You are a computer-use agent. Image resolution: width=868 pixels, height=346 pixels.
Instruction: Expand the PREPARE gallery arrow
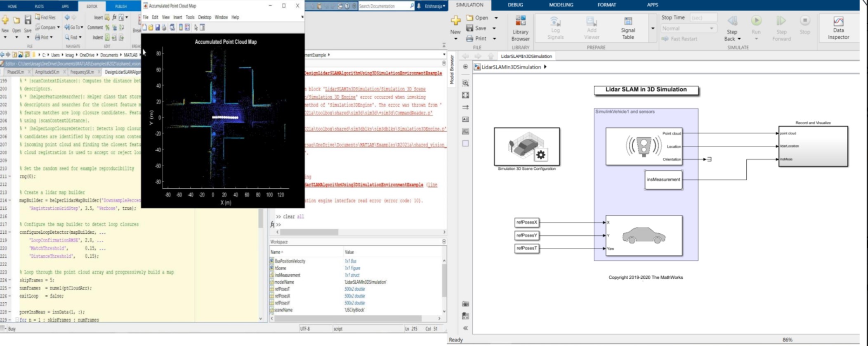tap(653, 28)
